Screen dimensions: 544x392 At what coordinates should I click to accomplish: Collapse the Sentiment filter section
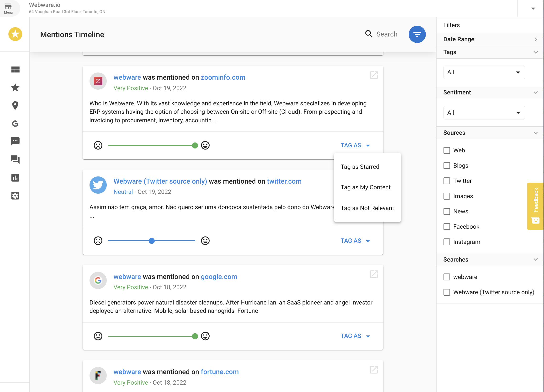[x=490, y=93]
